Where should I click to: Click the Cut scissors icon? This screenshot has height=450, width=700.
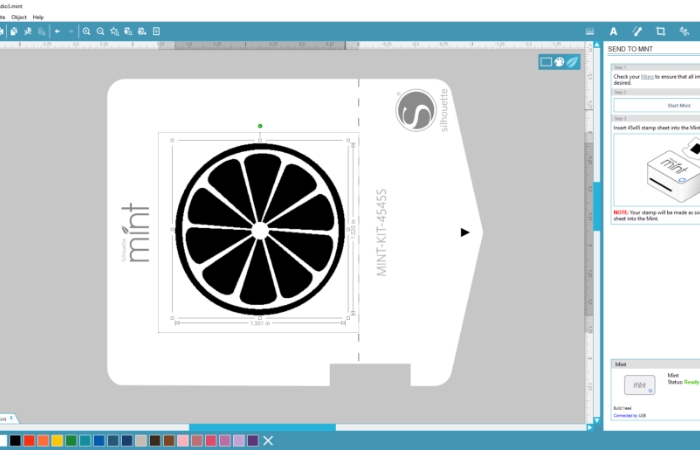click(28, 31)
